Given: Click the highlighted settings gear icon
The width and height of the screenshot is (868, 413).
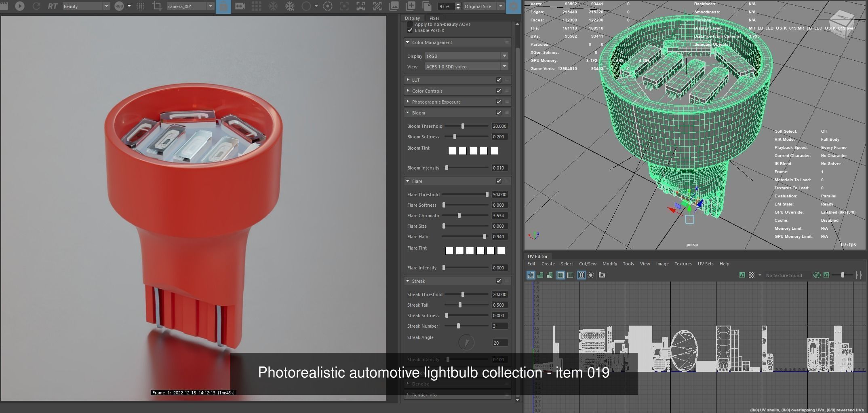Looking at the screenshot, I should click(513, 6).
